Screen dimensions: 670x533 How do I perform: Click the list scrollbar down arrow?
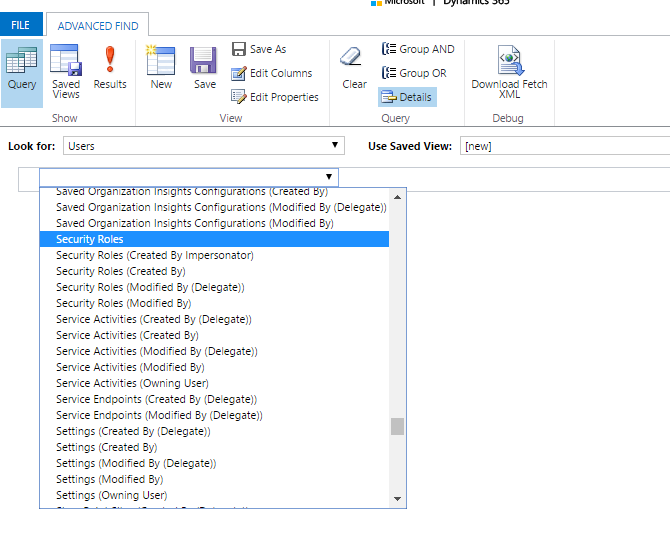pos(397,498)
